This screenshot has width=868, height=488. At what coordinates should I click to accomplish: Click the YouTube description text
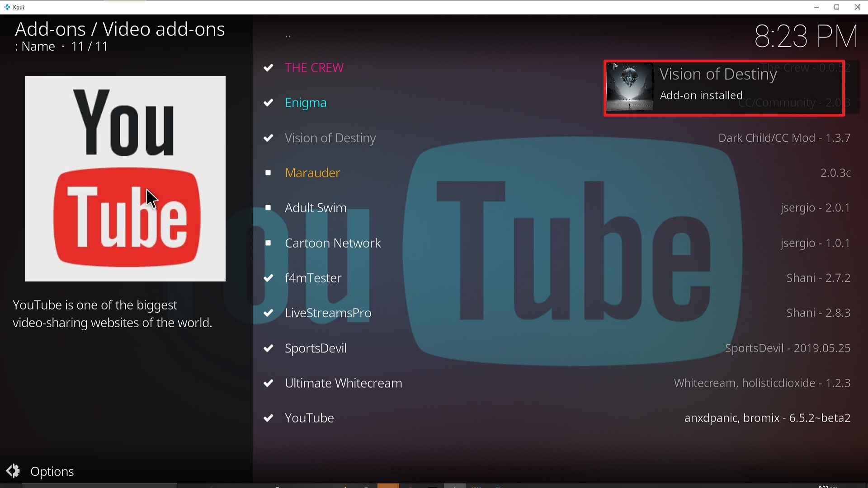click(113, 314)
